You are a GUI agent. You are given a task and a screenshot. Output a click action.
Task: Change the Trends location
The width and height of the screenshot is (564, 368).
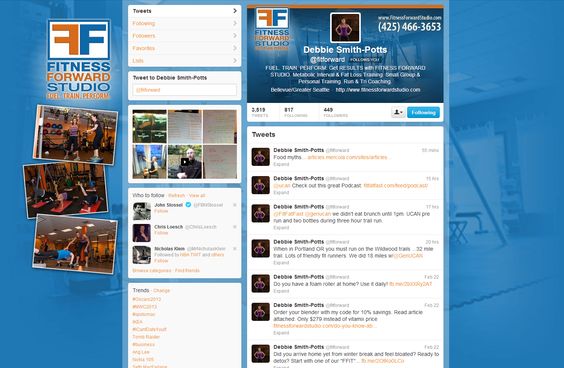pos(162,290)
